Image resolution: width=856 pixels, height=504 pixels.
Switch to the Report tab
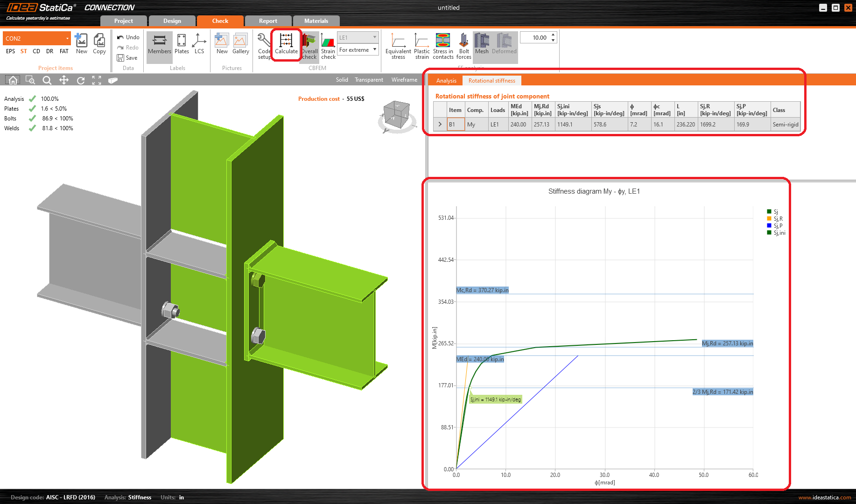[x=268, y=21]
